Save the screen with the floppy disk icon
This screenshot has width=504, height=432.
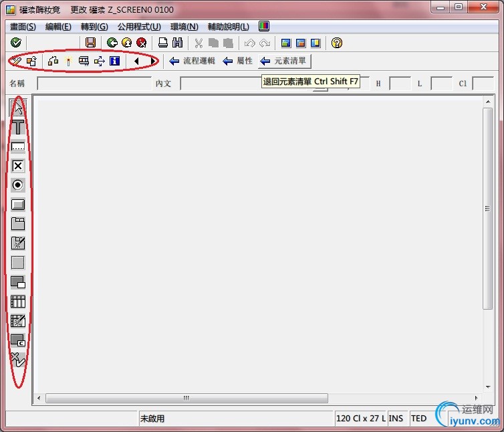(90, 42)
